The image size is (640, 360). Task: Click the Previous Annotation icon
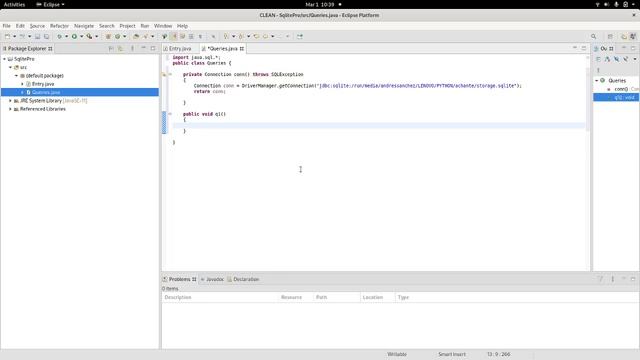242,36
